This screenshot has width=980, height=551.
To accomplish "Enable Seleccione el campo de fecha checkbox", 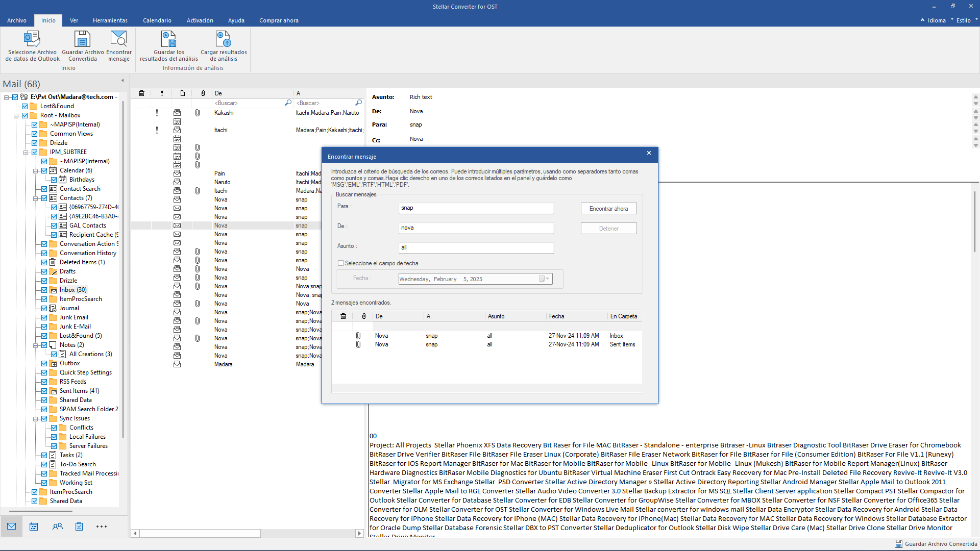I will [x=340, y=263].
